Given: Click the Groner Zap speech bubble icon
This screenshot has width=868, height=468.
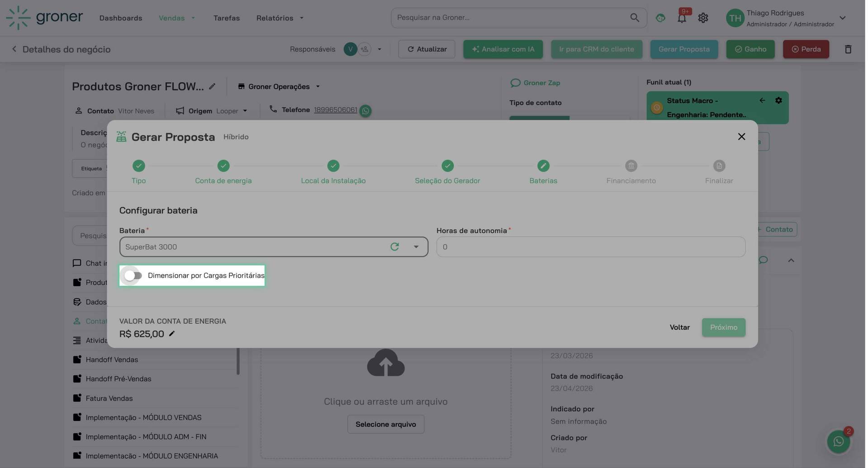Looking at the screenshot, I should tap(515, 83).
